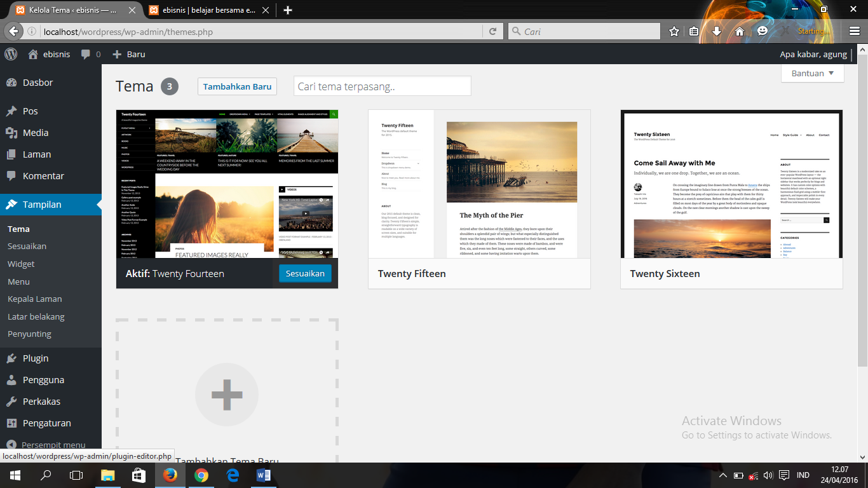Viewport: 868px width, 488px height.
Task: Click the Tambahkan Baru button
Action: click(x=237, y=86)
